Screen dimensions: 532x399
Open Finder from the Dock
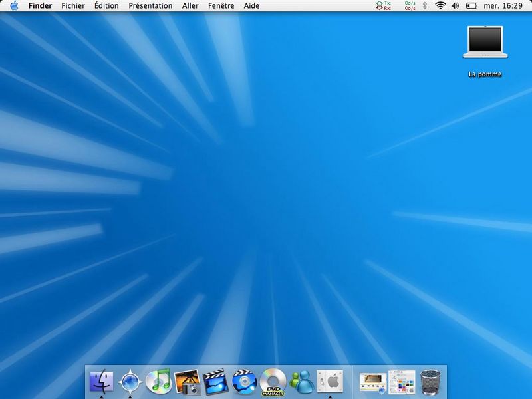102,381
